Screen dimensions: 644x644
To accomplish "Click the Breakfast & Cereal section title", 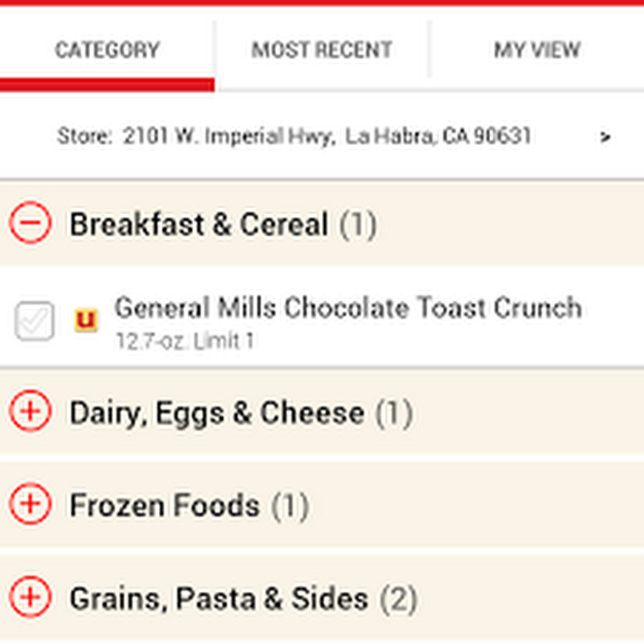I will pyautogui.click(x=199, y=225).
